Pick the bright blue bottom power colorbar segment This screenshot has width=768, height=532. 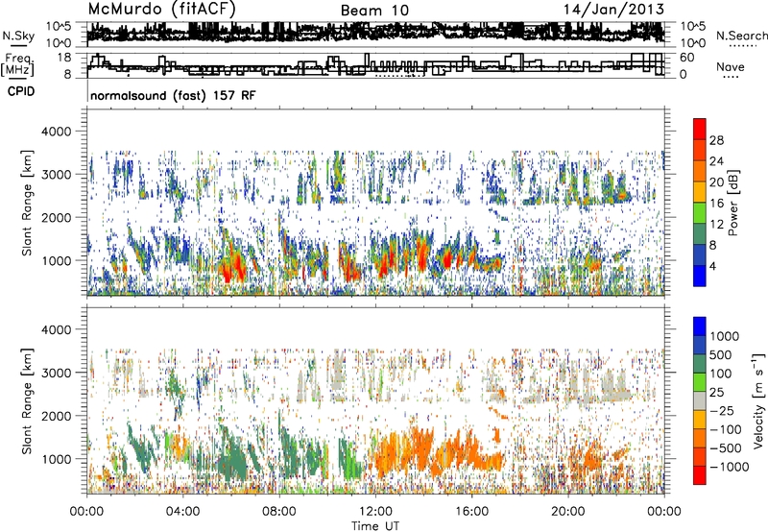point(700,276)
